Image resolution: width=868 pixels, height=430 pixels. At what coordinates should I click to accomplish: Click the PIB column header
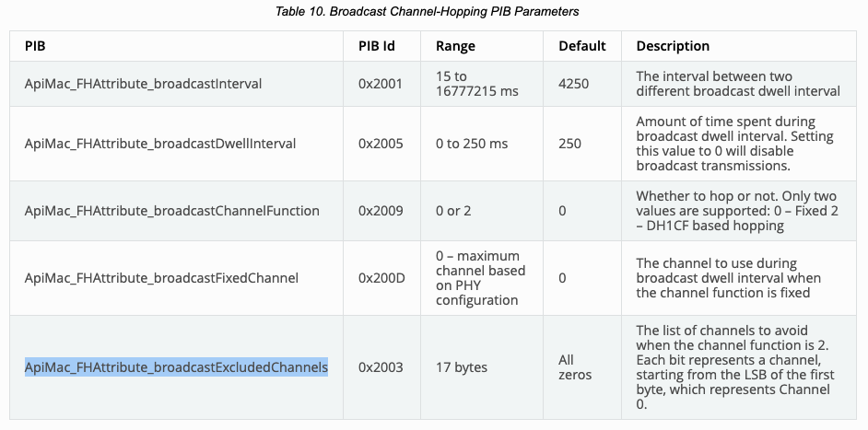37,46
